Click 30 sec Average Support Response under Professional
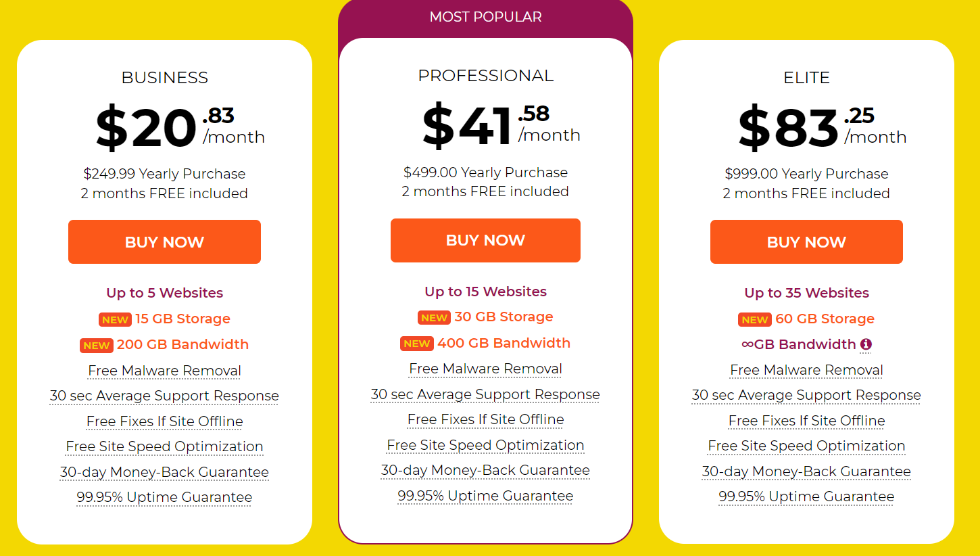The image size is (980, 556). tap(485, 394)
